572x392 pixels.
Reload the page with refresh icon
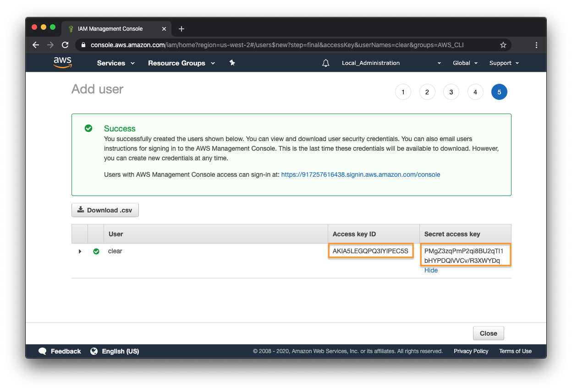click(65, 45)
